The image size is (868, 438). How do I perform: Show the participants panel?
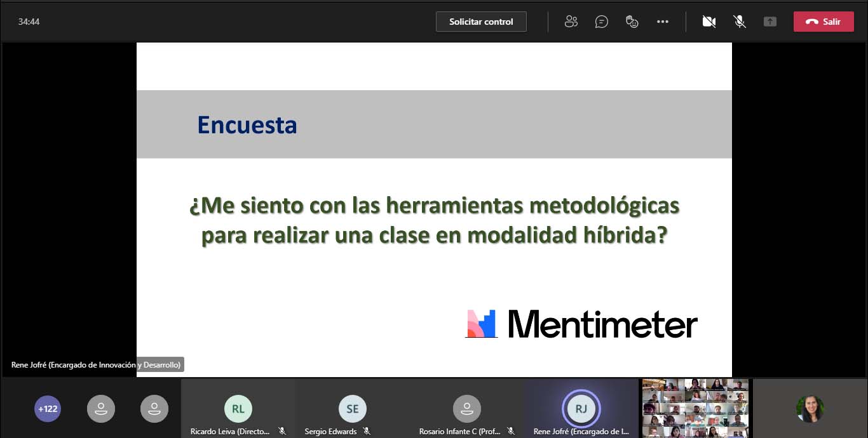tap(571, 22)
